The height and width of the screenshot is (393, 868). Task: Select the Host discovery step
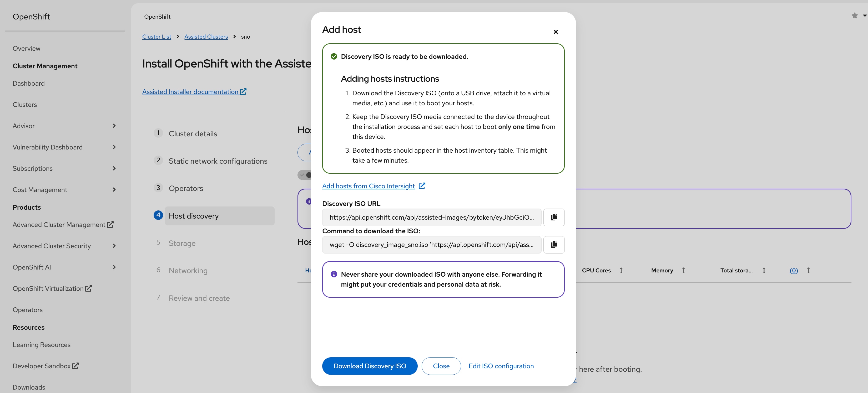click(219, 216)
